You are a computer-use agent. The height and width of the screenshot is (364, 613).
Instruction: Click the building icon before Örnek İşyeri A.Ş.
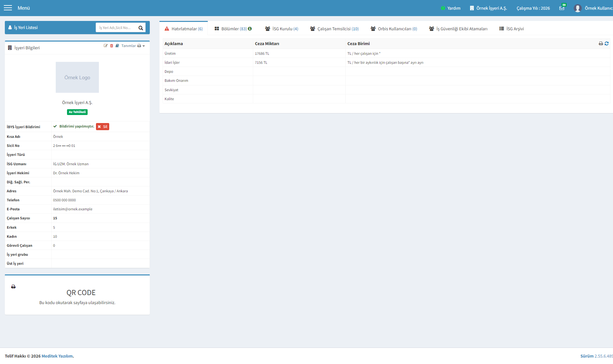click(x=472, y=8)
